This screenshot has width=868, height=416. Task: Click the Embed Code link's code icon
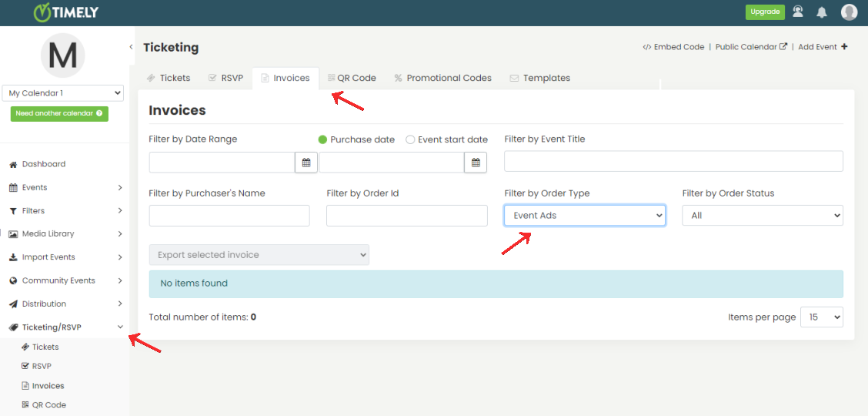pos(646,47)
